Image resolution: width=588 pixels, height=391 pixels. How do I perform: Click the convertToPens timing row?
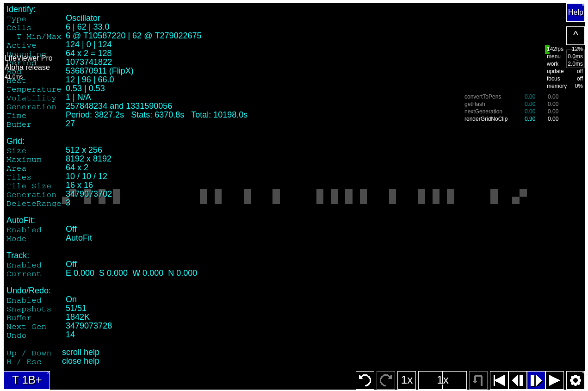point(512,97)
